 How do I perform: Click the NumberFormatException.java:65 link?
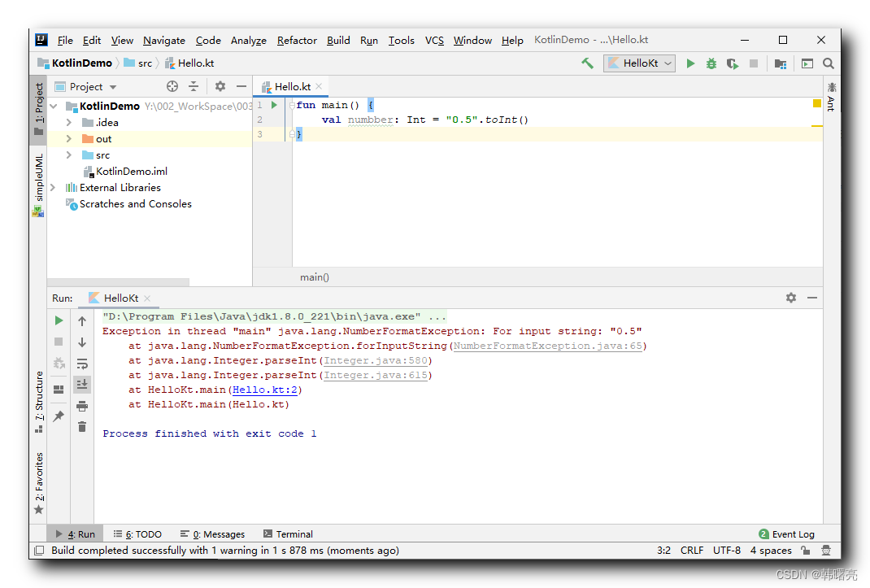point(548,346)
